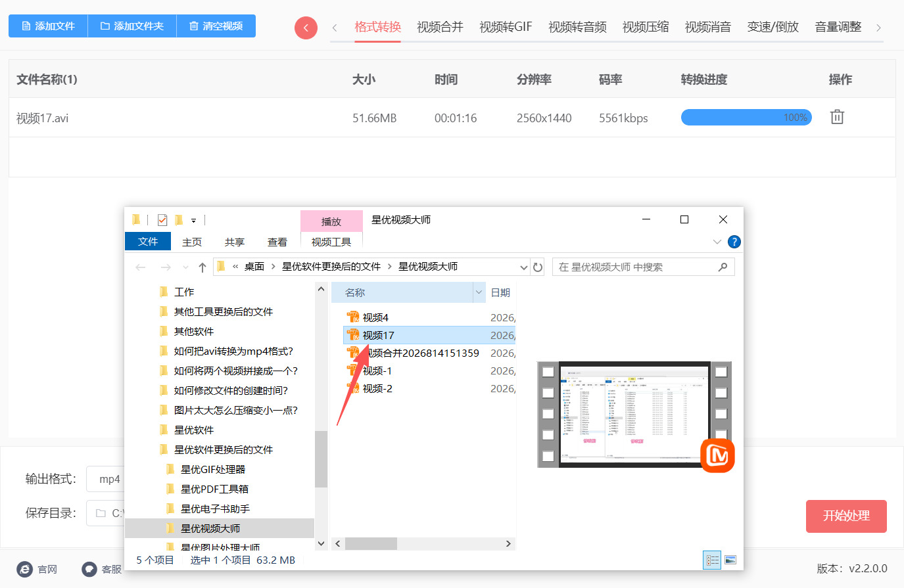Viewport: 904px width, 588px height.
Task: Open the Explorer 共享 ribbon tab
Action: click(x=235, y=242)
